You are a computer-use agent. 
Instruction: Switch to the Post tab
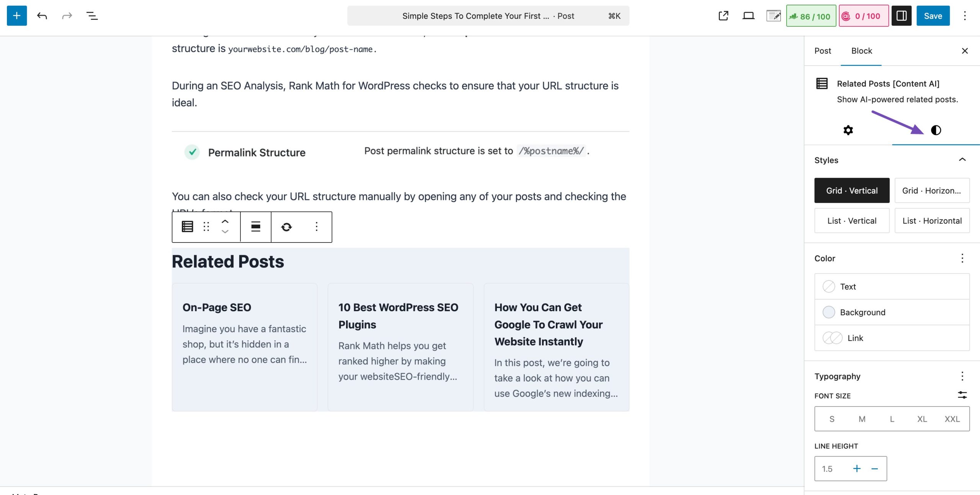click(822, 51)
